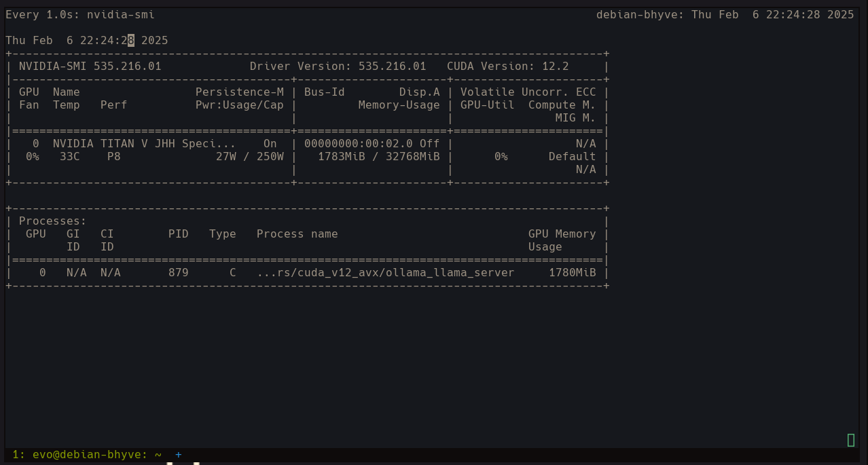Select the tab labeled 1: evo@debian-bhyve
Screen dimensions: 868x465
point(87,455)
